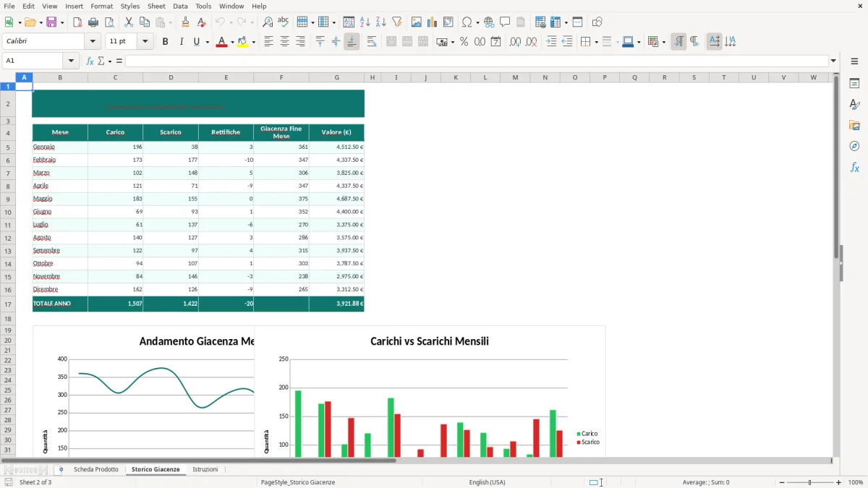Click the Save document icon

(51, 22)
